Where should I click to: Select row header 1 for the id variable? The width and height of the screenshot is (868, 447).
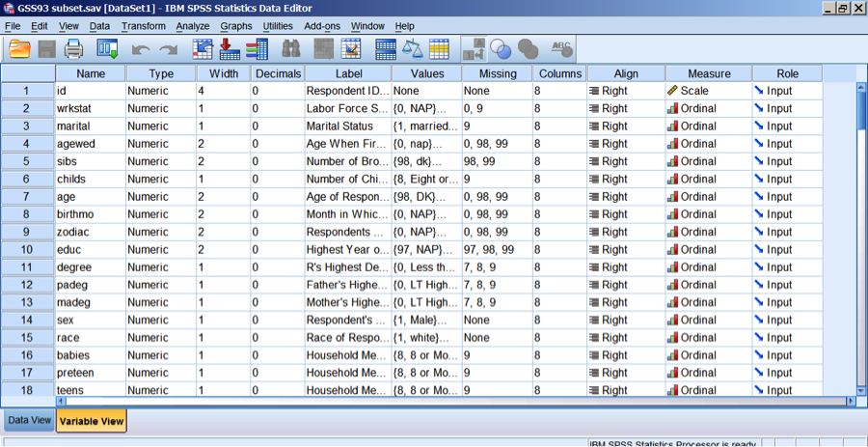pos(28,91)
